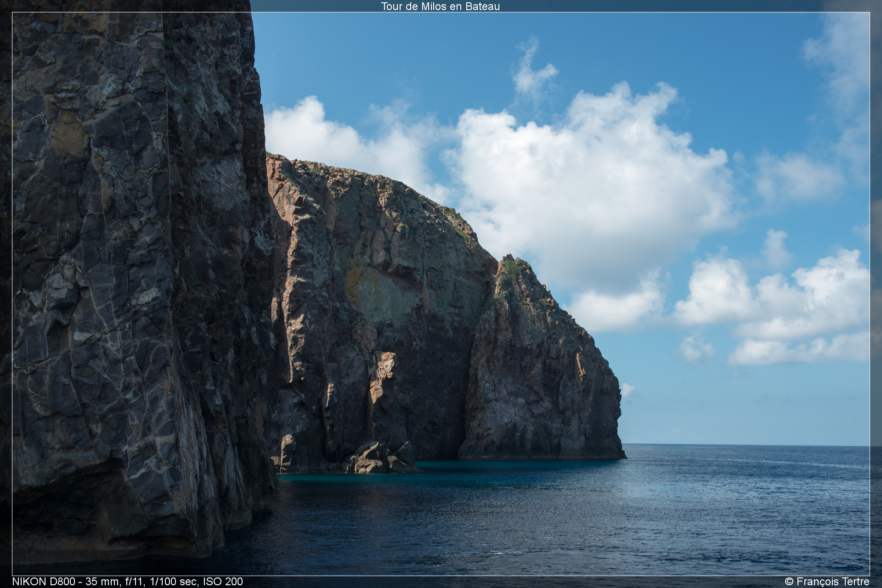Click the 'NIKON D800 - 35 mm, f/11, 1/100 sec, ISO 200' caption
The image size is (882, 588).
pyautogui.click(x=127, y=582)
